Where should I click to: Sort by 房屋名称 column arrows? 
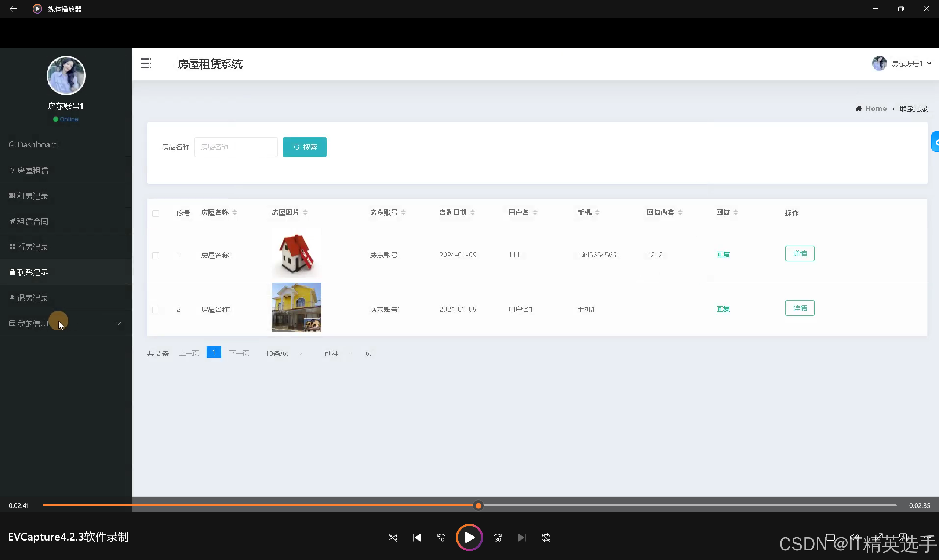pyautogui.click(x=234, y=213)
